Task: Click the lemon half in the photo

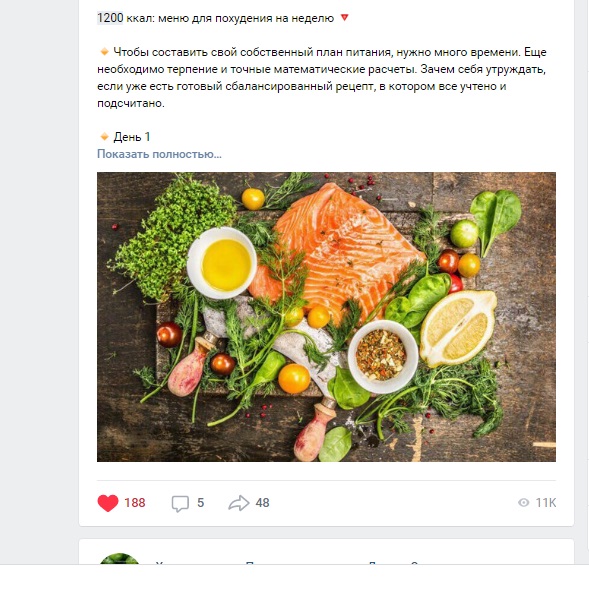Action: 458,329
